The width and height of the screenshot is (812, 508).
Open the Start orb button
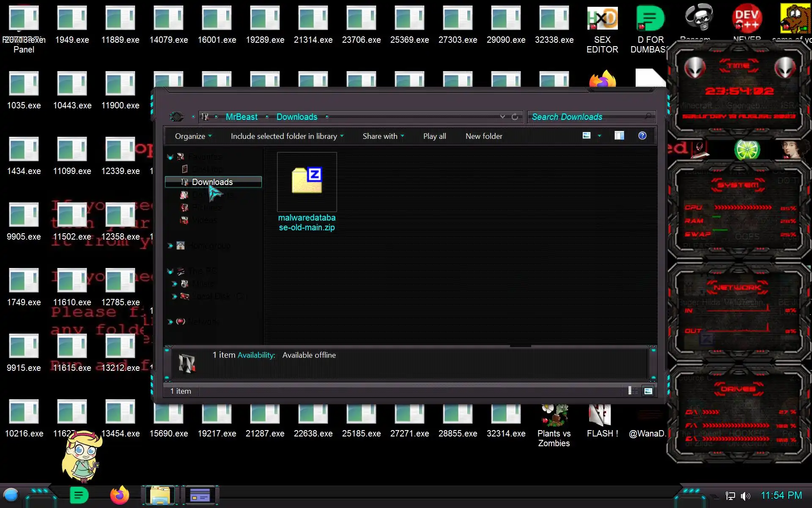(x=11, y=495)
